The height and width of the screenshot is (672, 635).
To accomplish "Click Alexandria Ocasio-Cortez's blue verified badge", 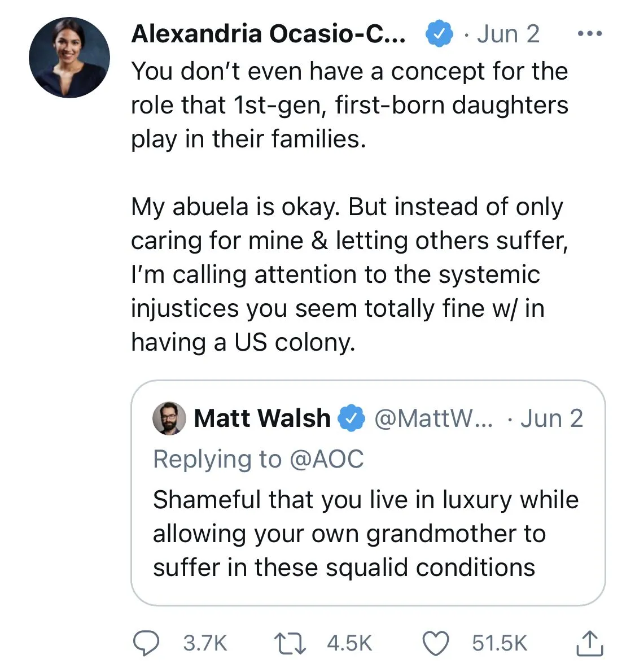I will click(439, 34).
